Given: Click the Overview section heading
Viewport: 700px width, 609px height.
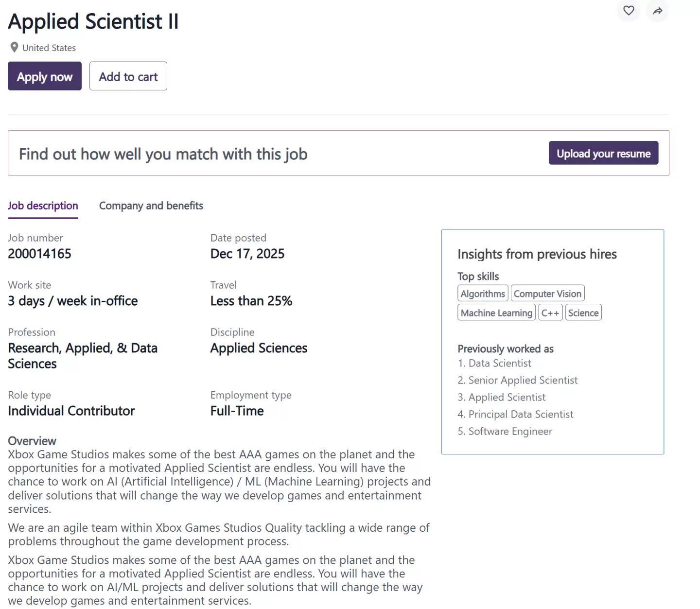Looking at the screenshot, I should point(32,441).
